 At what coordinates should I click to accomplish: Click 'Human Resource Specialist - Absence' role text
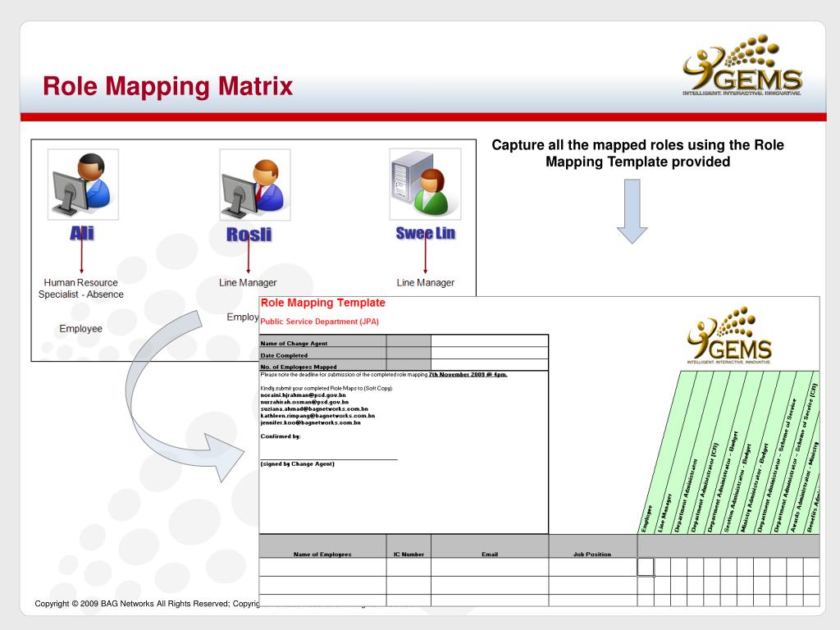pyautogui.click(x=81, y=288)
